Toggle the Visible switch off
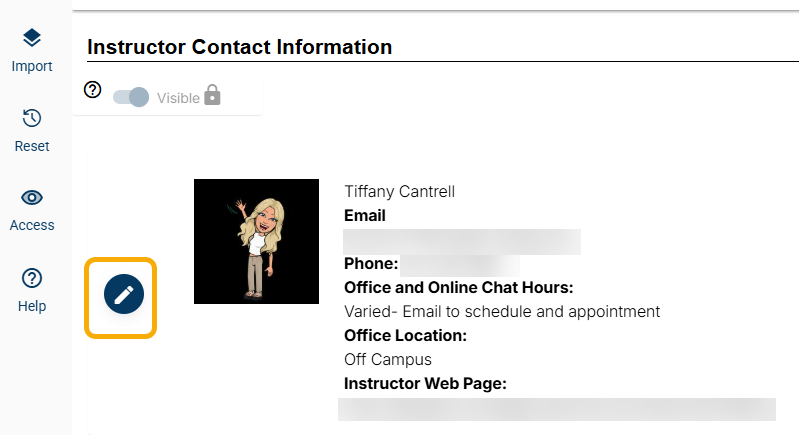Viewport: 799px width, 435px height. point(131,97)
